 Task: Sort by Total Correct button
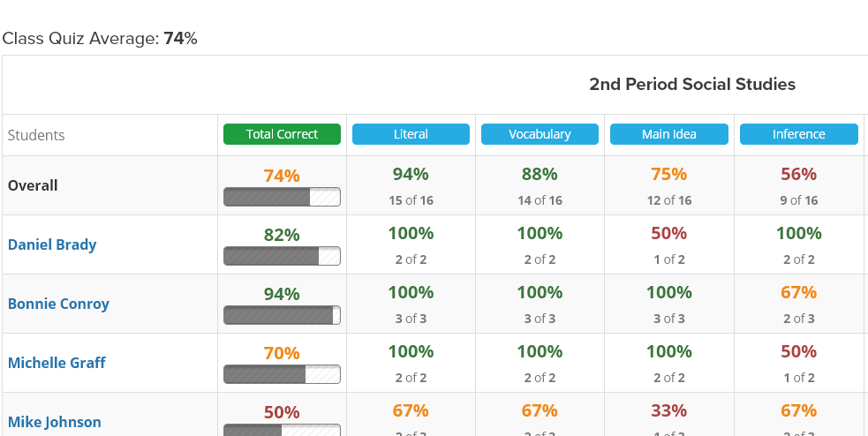coord(282,134)
